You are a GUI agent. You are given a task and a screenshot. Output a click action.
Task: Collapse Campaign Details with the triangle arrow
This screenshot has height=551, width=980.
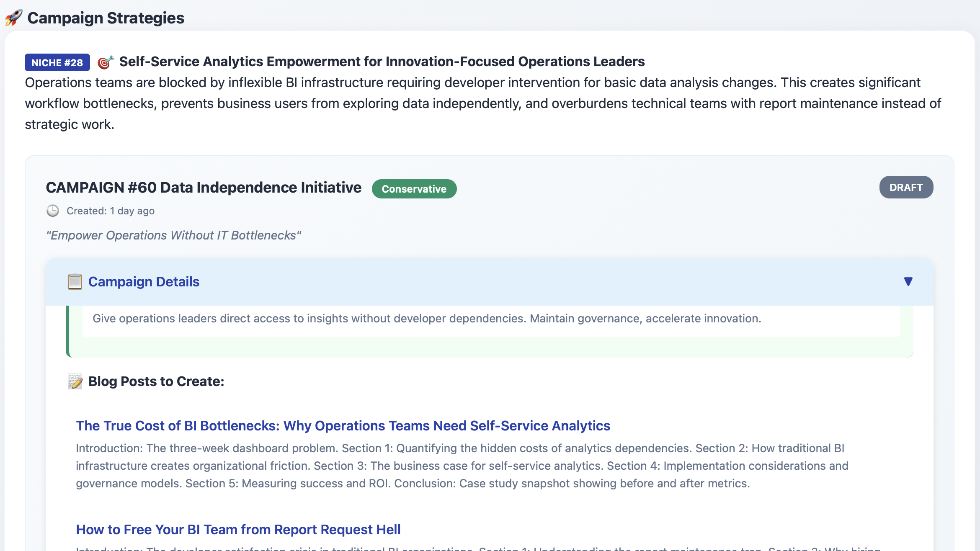coord(908,282)
